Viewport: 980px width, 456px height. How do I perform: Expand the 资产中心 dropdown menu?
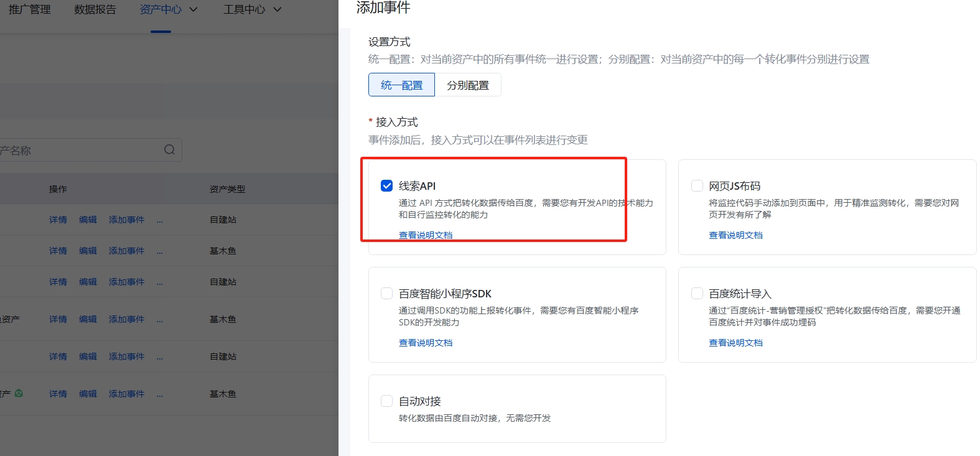[x=168, y=10]
